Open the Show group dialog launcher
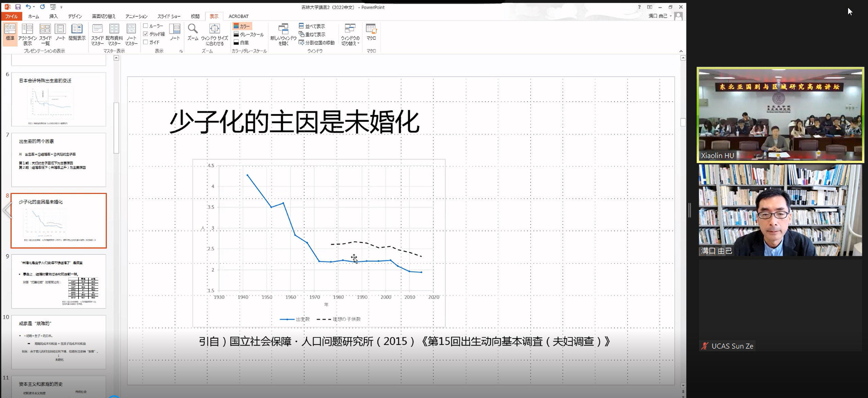Image resolution: width=868 pixels, height=398 pixels. pos(181,51)
